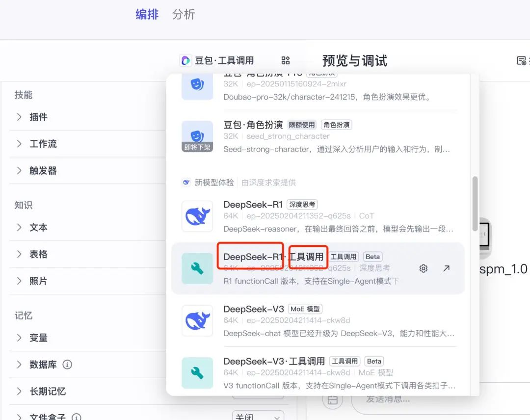Switch to the 分析 tab

pos(184,14)
